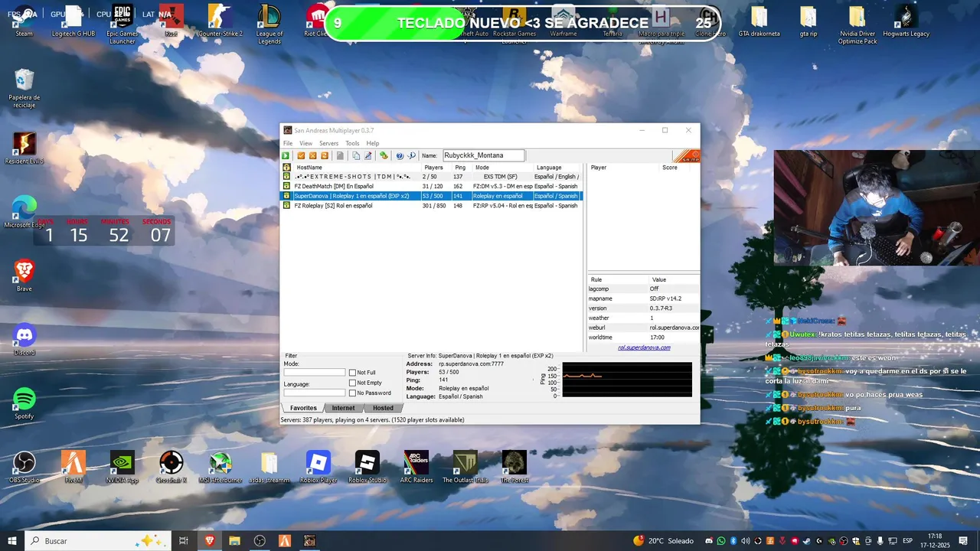
Task: Open Discord desktop shortcut
Action: coord(24,340)
